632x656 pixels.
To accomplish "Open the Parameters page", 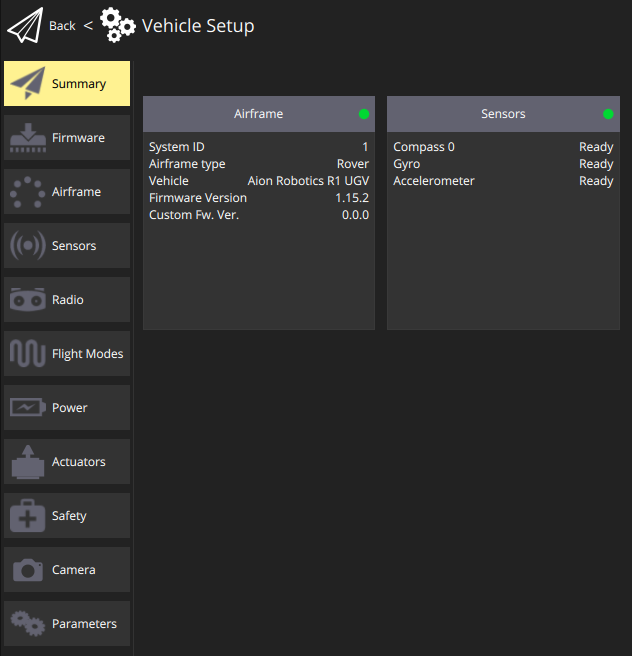I will (67, 623).
